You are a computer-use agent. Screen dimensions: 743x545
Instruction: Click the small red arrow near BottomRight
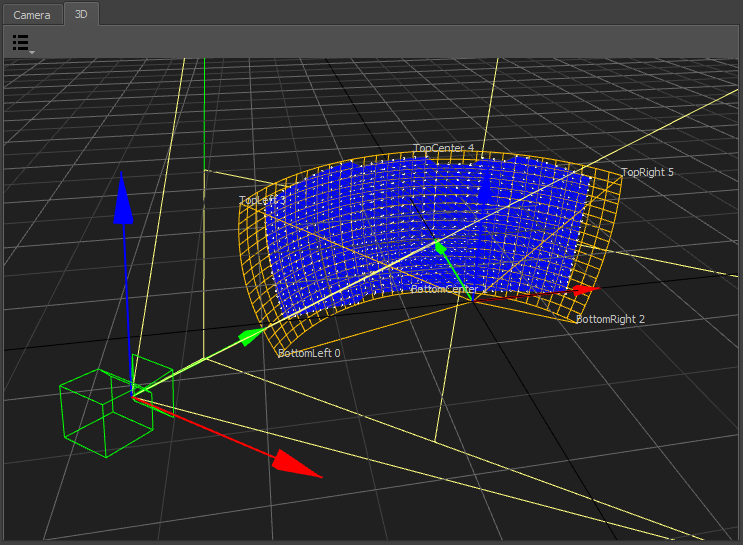(586, 290)
